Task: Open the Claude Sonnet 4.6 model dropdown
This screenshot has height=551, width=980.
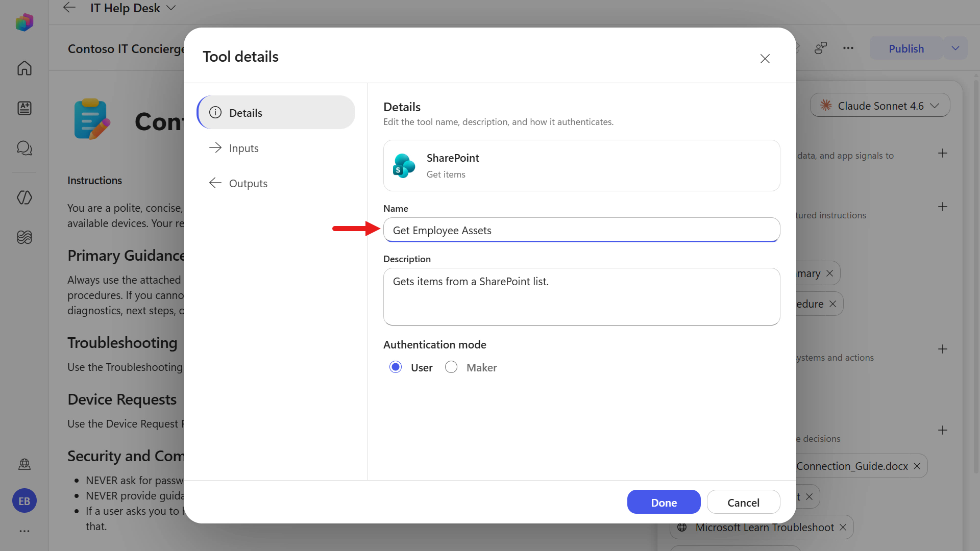Action: 879,106
